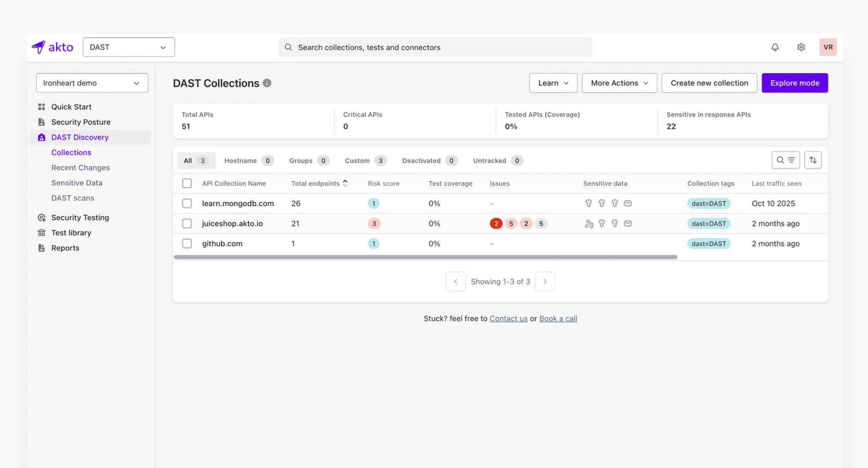This screenshot has width=868, height=468.
Task: Click the Explore mode button
Action: [795, 83]
